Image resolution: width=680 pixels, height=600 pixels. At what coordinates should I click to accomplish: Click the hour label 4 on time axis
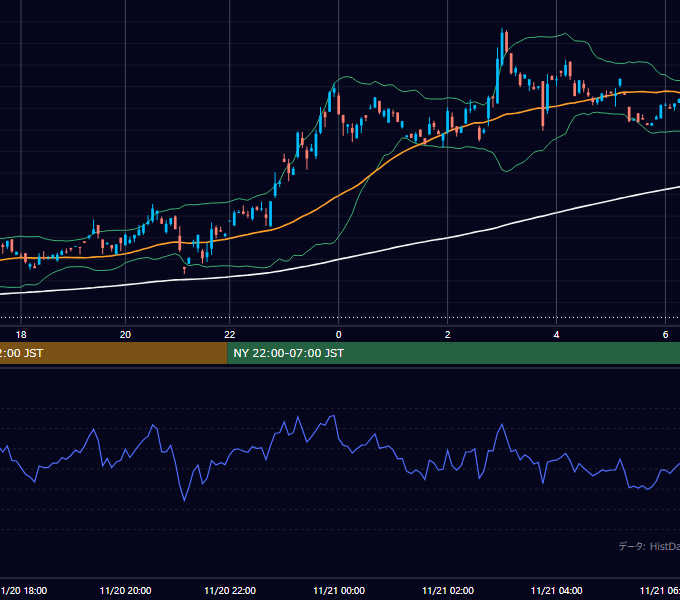(x=556, y=335)
